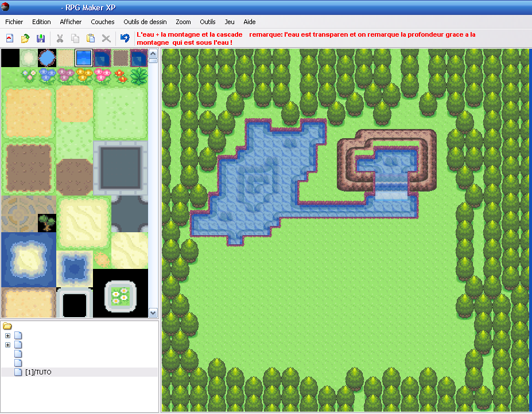Expand the first map tree node
Screen dimensions: 532x414
(7, 335)
